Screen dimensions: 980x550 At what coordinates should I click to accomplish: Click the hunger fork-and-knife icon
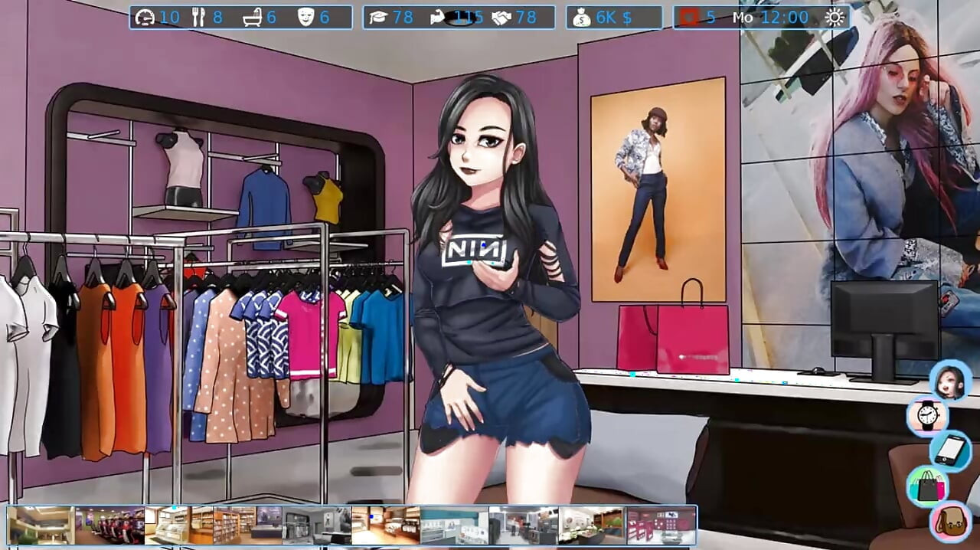click(x=198, y=17)
